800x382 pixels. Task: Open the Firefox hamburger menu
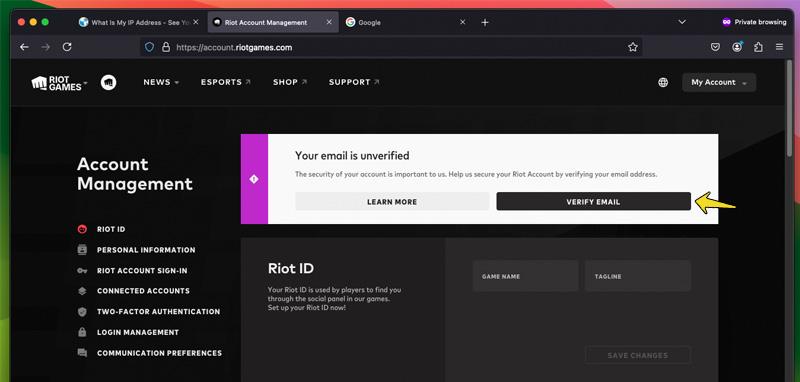779,47
